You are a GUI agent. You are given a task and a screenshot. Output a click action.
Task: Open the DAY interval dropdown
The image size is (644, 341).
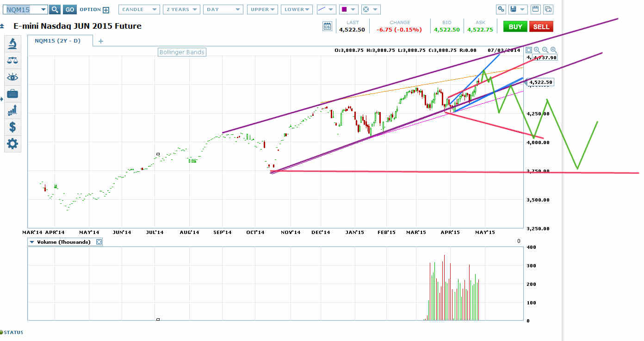pos(223,9)
